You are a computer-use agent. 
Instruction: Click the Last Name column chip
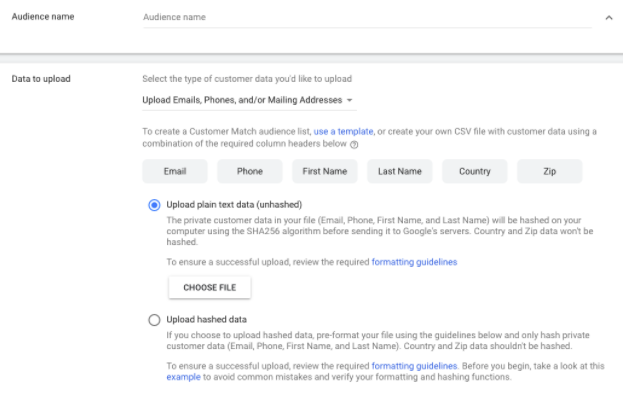400,171
